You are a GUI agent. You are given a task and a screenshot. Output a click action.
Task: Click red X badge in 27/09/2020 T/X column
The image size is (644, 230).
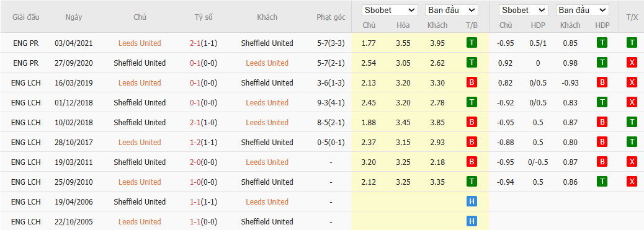click(x=631, y=63)
